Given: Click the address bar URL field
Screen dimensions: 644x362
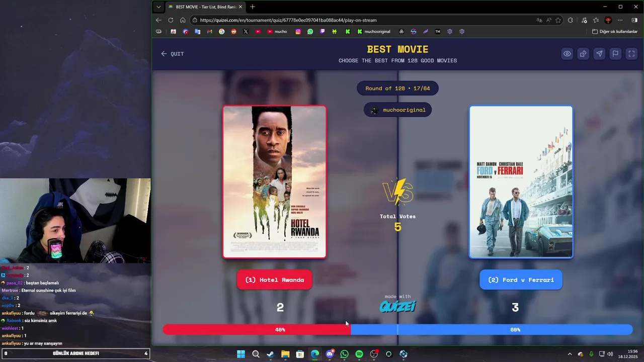Looking at the screenshot, I should pyautogui.click(x=362, y=20).
